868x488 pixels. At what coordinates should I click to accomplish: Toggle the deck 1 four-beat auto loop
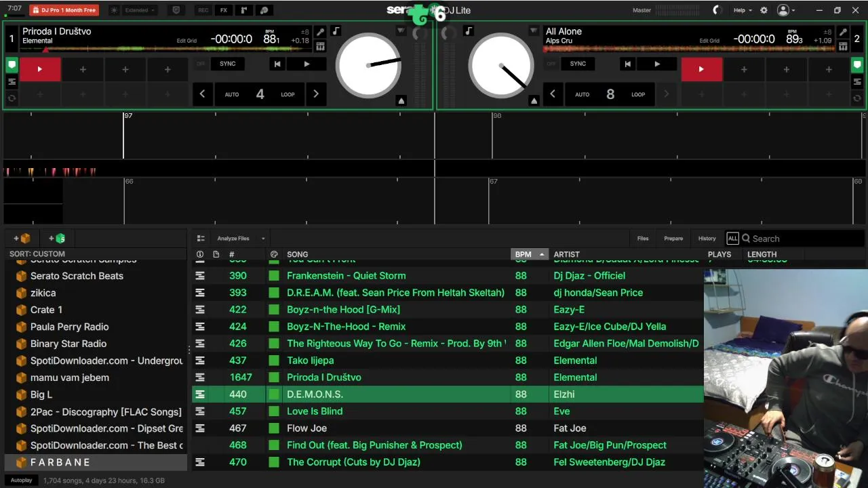coord(260,94)
